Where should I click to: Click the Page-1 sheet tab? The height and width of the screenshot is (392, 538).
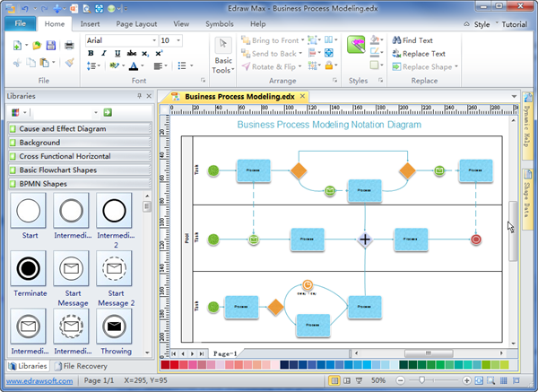(223, 354)
